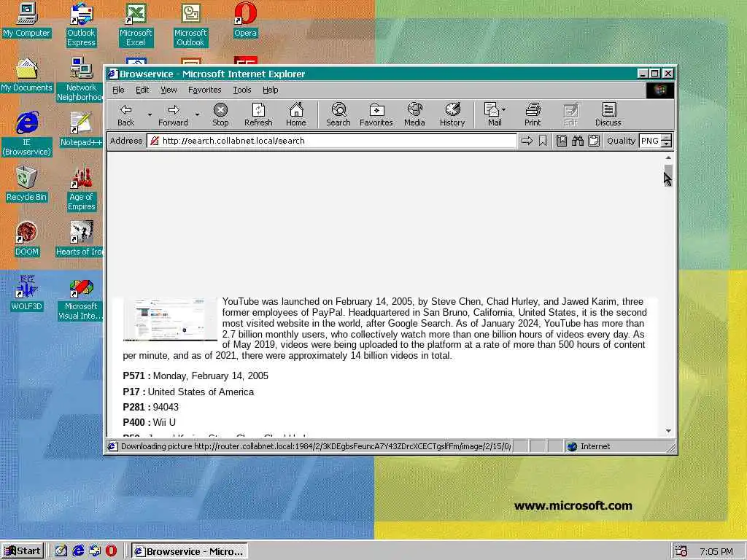Screen dimensions: 747x560
Task: Select the Notepad++ desktop shortcut
Action: click(x=81, y=130)
